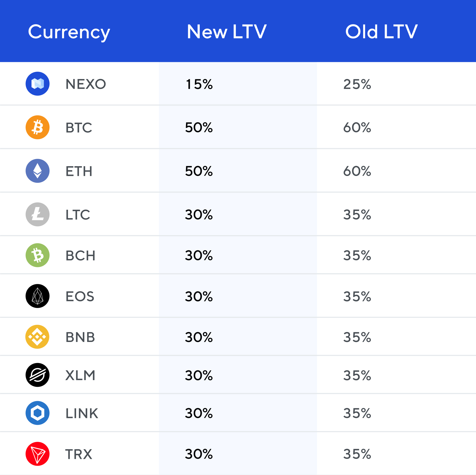Click the Stellar XLM icon
This screenshot has height=475, width=476.
coord(37,375)
